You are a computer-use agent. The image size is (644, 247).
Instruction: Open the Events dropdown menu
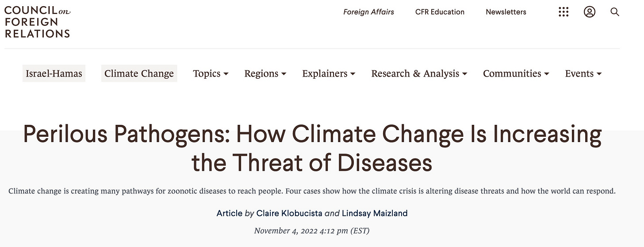(583, 73)
